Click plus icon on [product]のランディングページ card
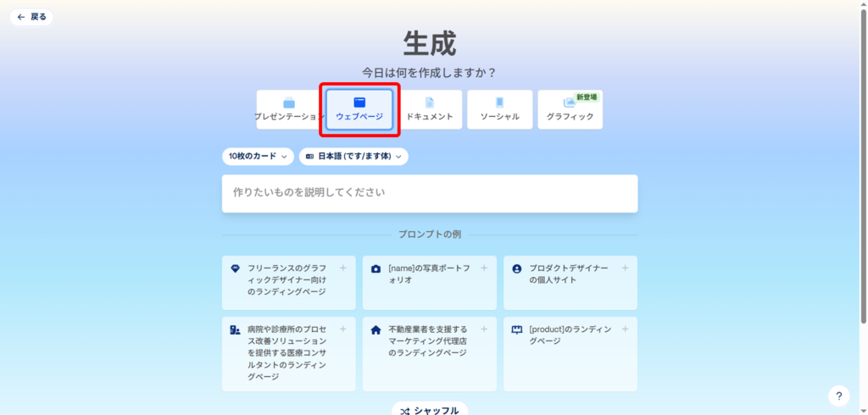868x415 pixels. (625, 329)
